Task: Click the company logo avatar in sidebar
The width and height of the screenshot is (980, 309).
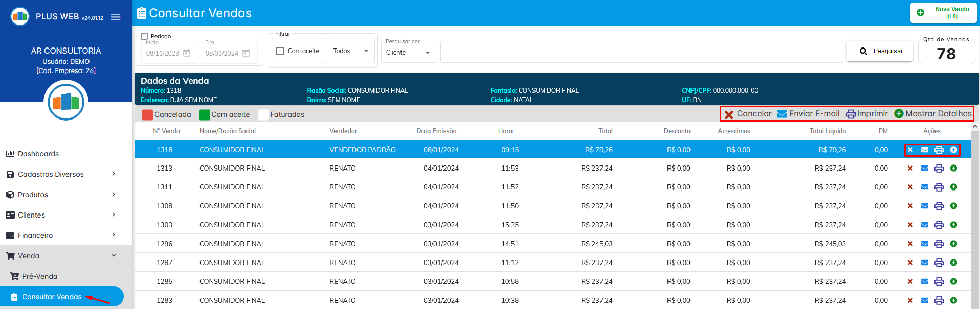Action: [x=66, y=102]
